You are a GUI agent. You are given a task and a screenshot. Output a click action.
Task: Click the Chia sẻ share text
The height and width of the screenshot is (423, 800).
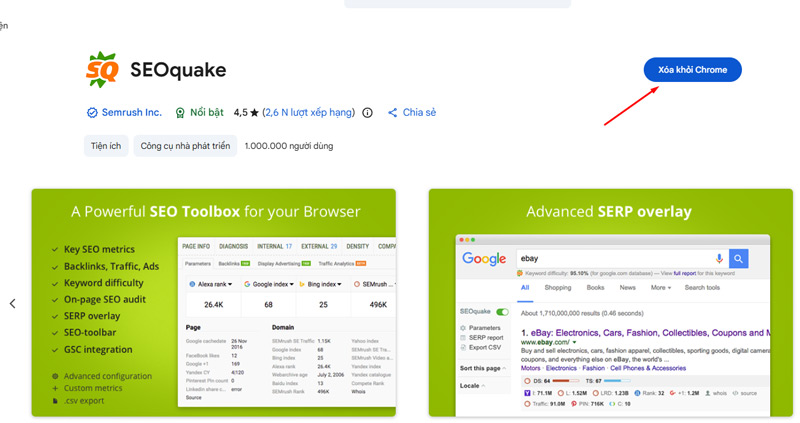click(419, 112)
